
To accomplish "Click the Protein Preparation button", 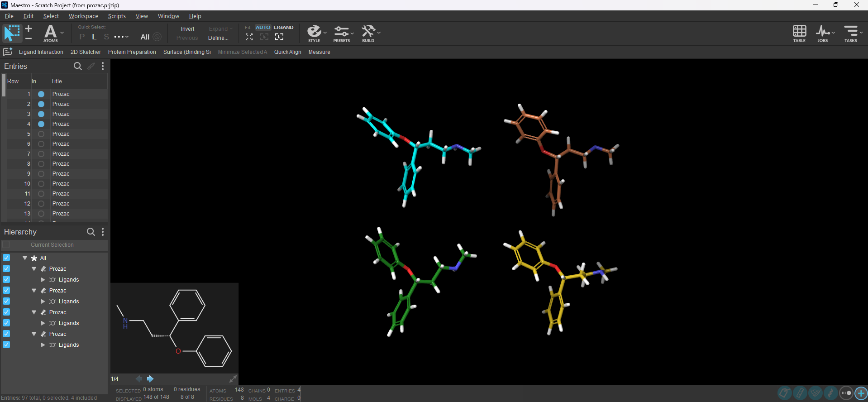I will pos(132,52).
